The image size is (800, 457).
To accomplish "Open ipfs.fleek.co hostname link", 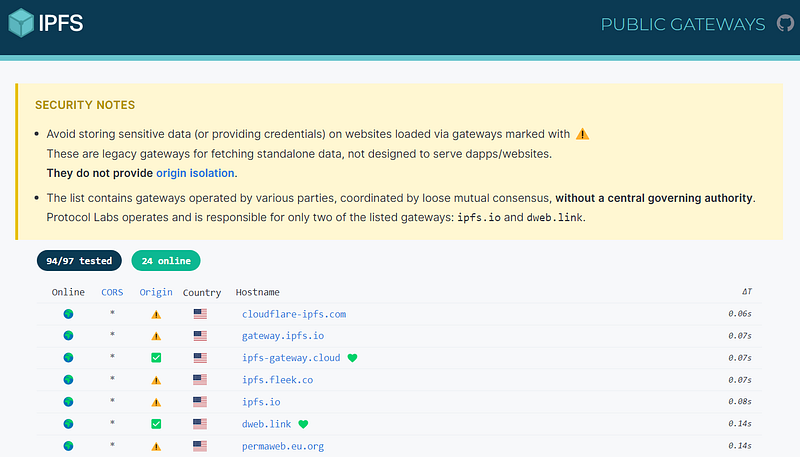I will (278, 379).
